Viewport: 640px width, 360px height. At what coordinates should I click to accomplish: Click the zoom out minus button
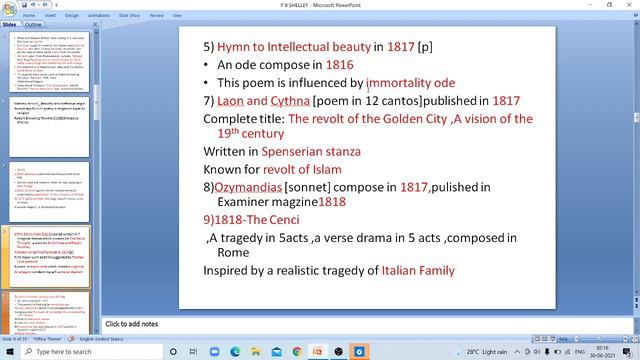click(576, 339)
